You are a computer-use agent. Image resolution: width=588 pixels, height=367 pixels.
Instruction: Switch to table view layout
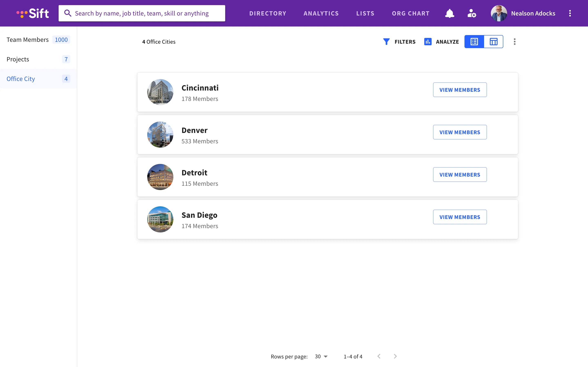494,42
